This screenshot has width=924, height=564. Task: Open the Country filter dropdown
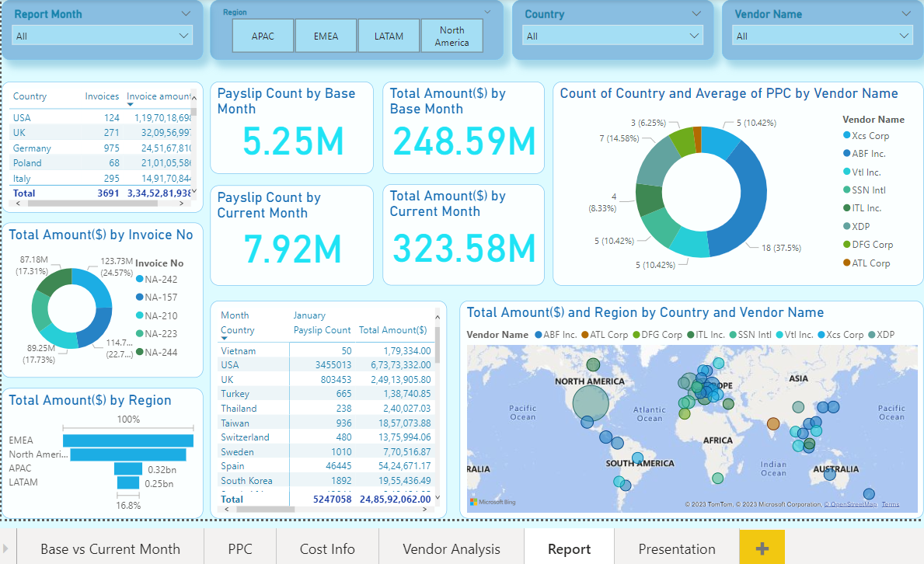pos(613,36)
